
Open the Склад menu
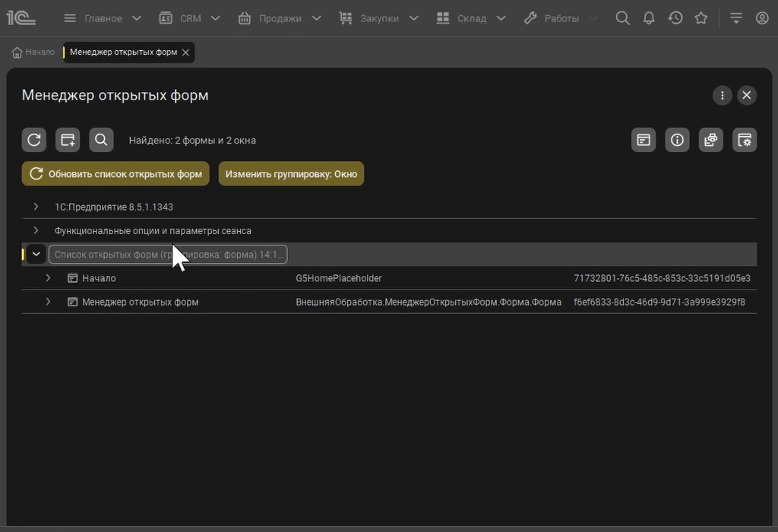click(x=472, y=18)
